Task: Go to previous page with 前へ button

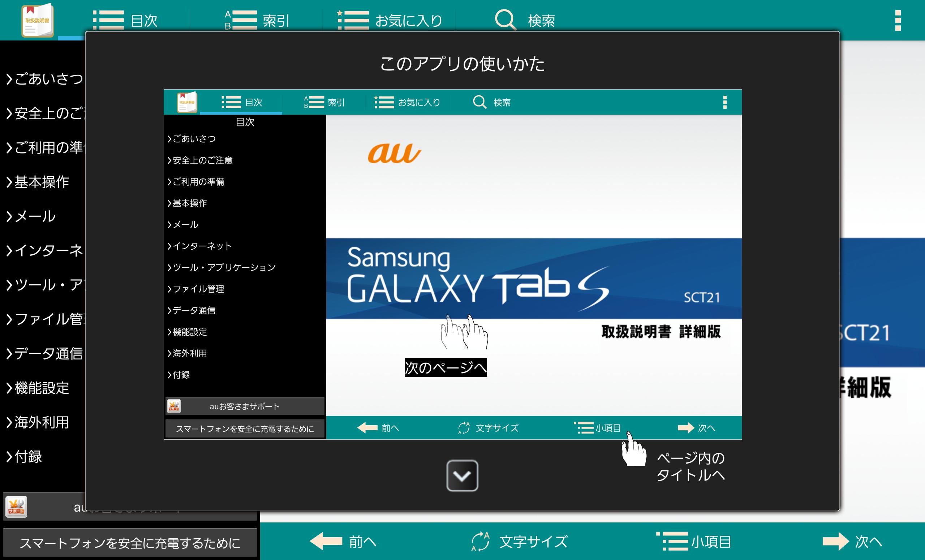Action: [x=343, y=542]
